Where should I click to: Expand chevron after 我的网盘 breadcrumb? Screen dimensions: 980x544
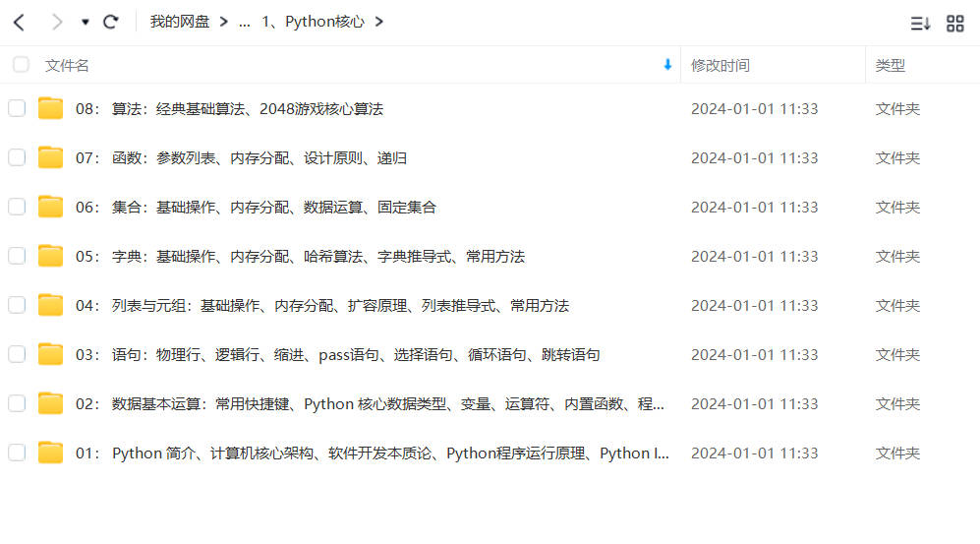pyautogui.click(x=224, y=22)
